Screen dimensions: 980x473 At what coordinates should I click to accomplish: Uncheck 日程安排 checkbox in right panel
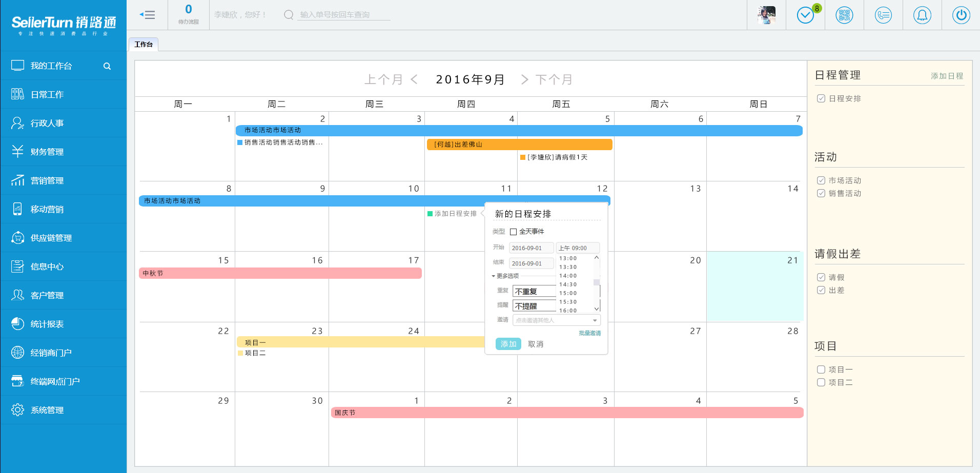(821, 98)
